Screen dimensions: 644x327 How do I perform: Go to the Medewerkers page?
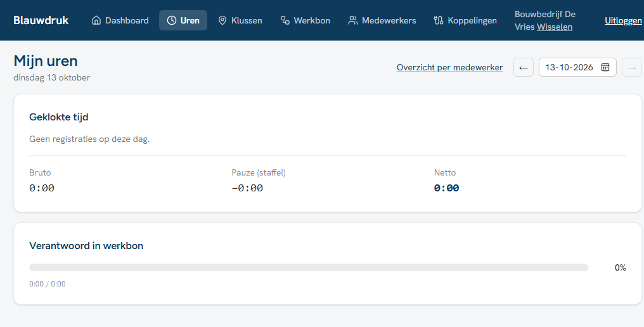click(x=382, y=20)
